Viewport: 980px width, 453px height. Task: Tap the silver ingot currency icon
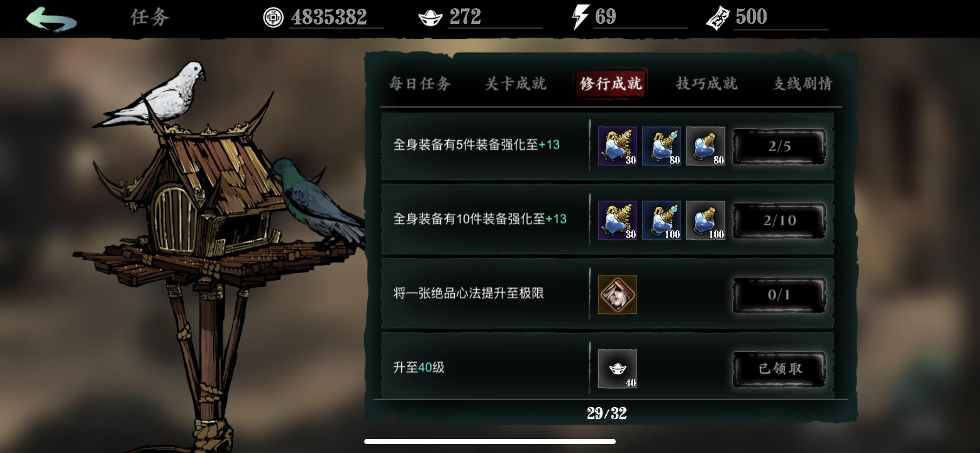430,18
